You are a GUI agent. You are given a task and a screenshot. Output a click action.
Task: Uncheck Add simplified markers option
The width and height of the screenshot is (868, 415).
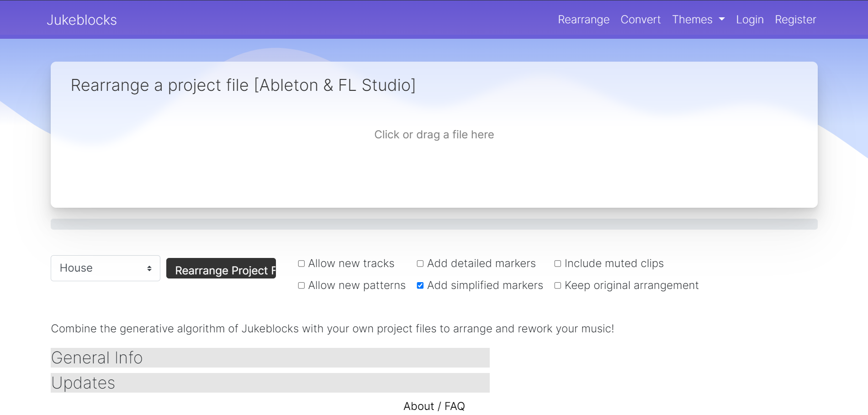[420, 285]
